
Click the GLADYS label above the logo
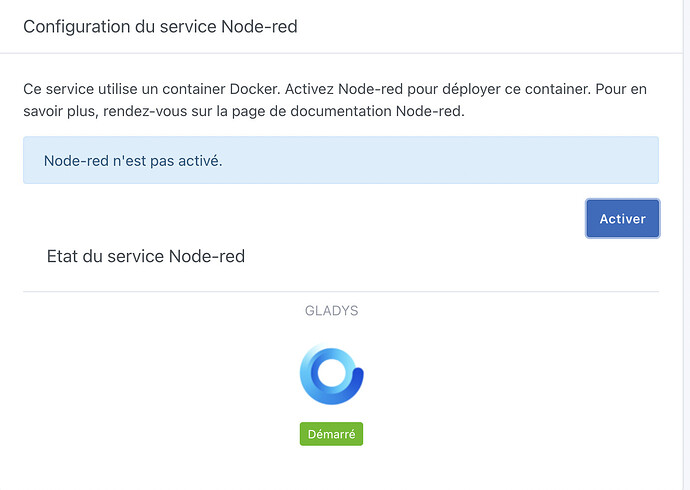click(331, 311)
